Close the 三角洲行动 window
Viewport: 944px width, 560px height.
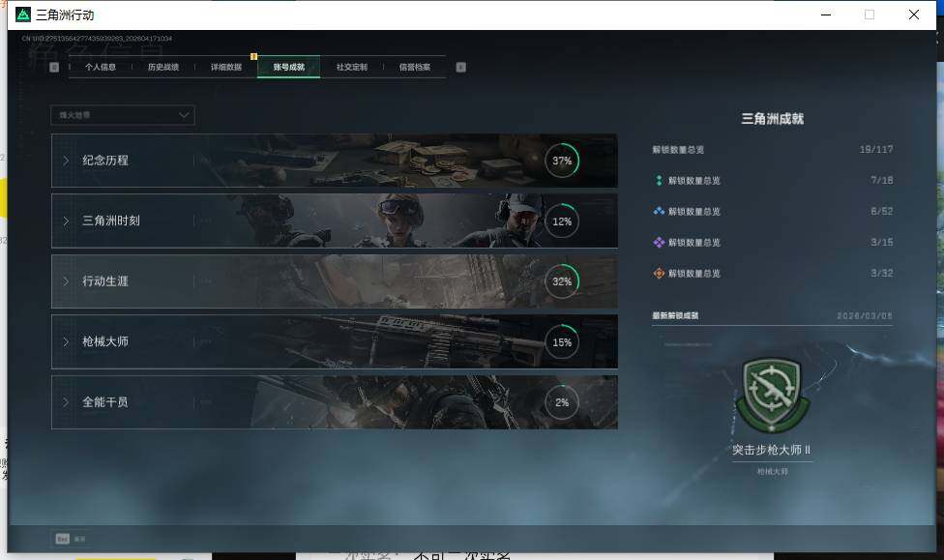click(x=914, y=15)
